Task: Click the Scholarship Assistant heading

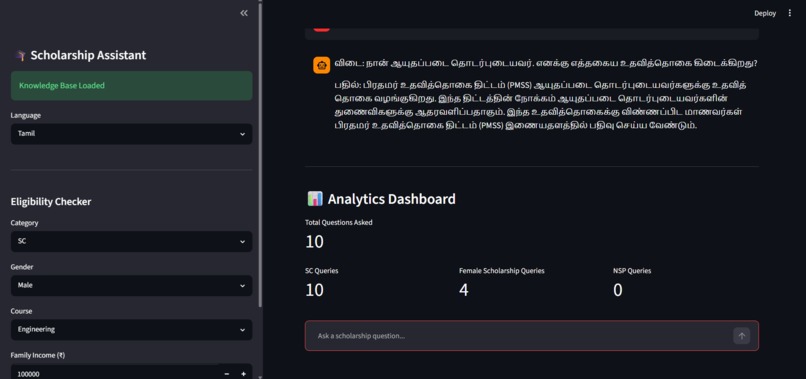Action: tap(88, 56)
